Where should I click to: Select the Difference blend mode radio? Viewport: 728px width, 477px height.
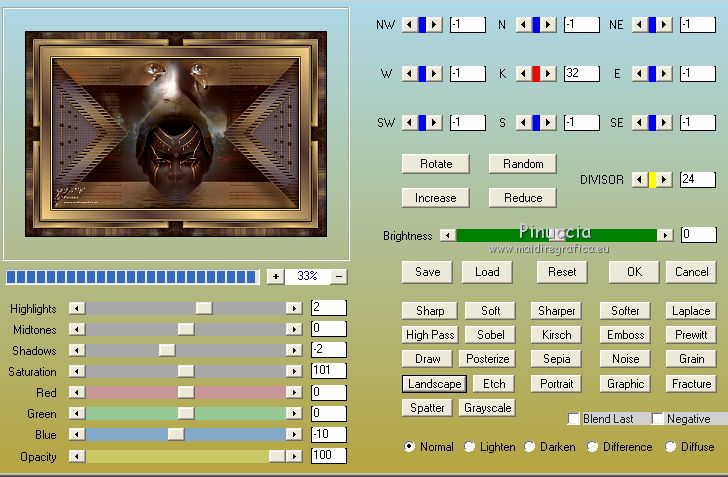tap(593, 447)
